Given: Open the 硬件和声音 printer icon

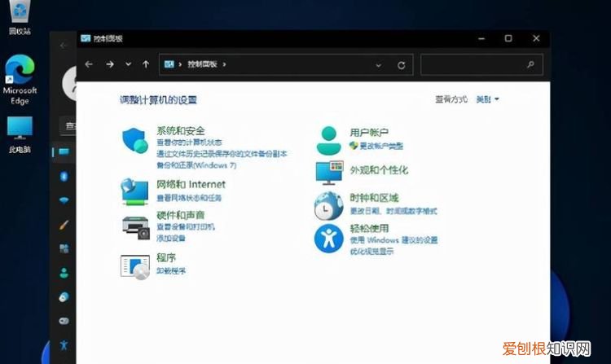Looking at the screenshot, I should coord(135,228).
